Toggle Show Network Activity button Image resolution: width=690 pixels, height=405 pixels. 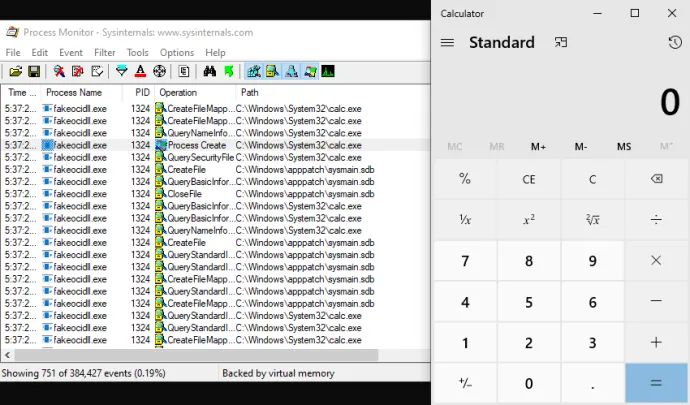pyautogui.click(x=290, y=72)
